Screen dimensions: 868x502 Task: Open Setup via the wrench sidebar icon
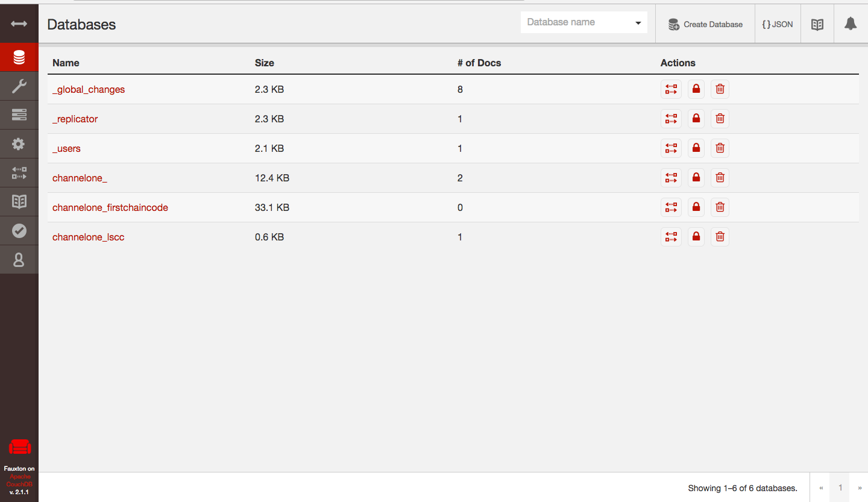tap(19, 87)
